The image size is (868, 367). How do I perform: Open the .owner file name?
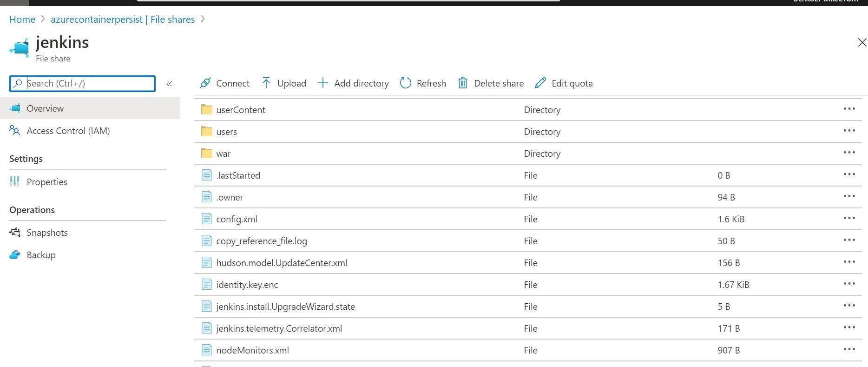[x=230, y=197]
